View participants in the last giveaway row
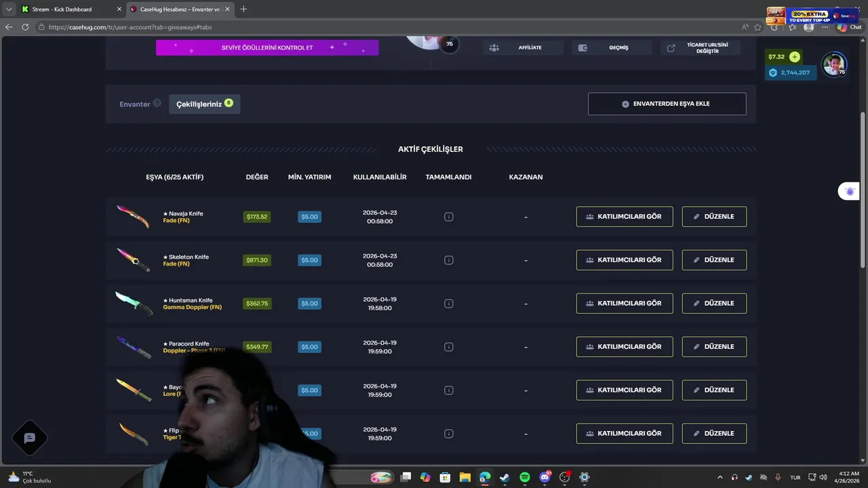868x488 pixels. 625,434
